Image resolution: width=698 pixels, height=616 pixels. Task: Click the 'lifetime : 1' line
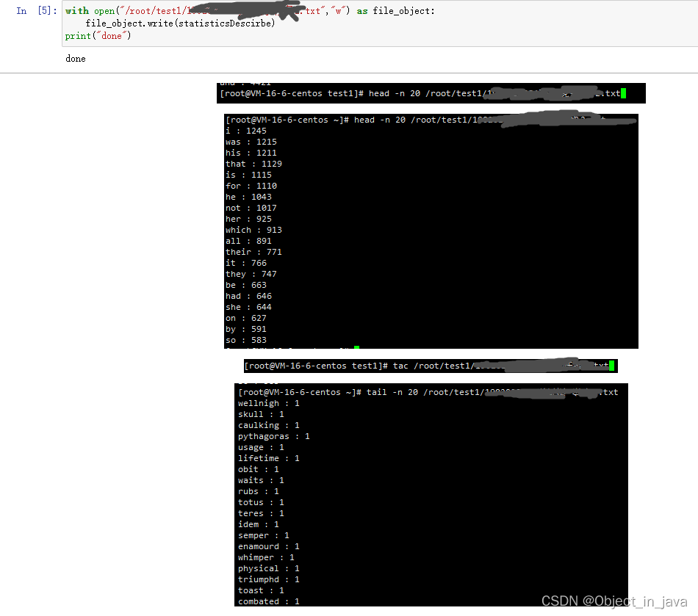point(269,458)
